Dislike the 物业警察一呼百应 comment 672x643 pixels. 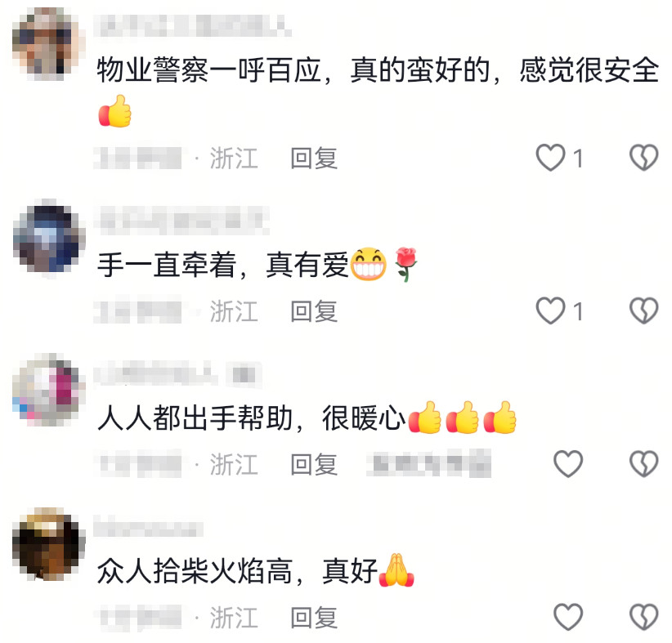pyautogui.click(x=643, y=158)
